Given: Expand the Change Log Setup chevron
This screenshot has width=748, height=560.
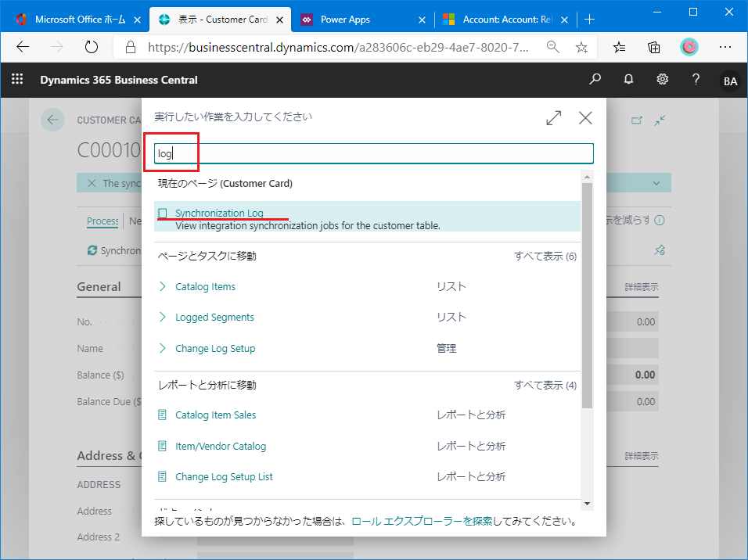Looking at the screenshot, I should (163, 349).
